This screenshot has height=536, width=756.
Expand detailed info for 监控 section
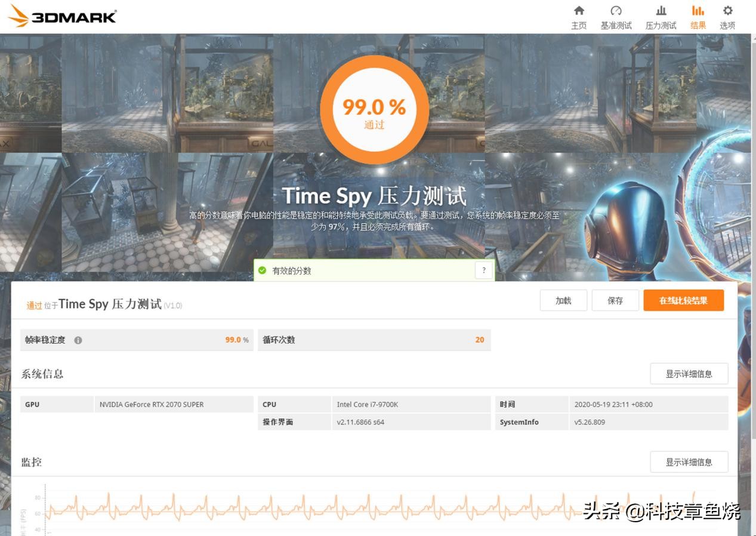[689, 461]
